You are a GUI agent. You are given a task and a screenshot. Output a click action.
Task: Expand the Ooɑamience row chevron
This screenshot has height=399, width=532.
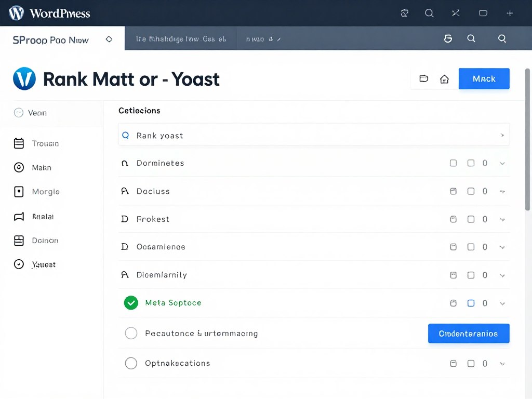click(x=502, y=247)
